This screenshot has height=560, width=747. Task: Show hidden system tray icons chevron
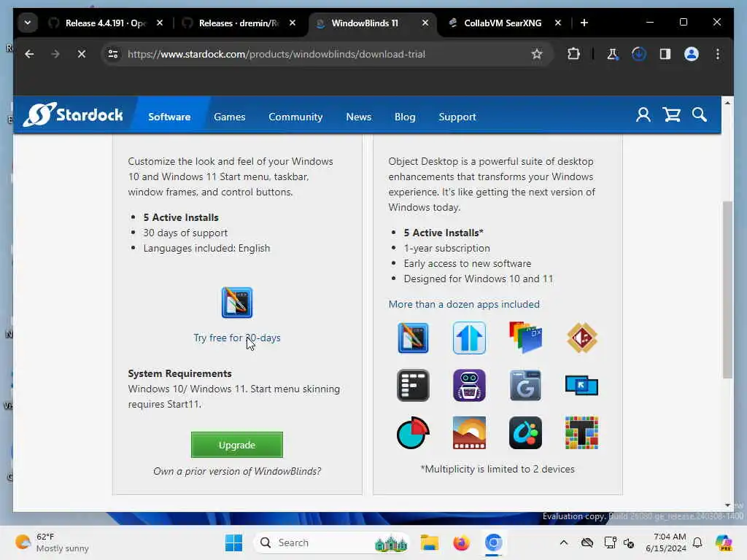(564, 542)
